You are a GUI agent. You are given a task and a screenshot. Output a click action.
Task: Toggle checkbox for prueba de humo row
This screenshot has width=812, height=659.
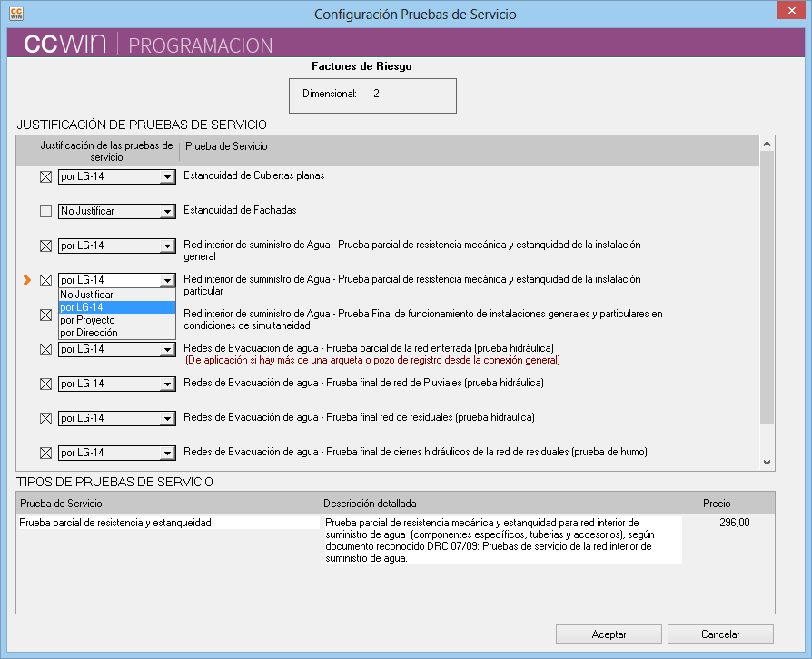pyautogui.click(x=45, y=454)
